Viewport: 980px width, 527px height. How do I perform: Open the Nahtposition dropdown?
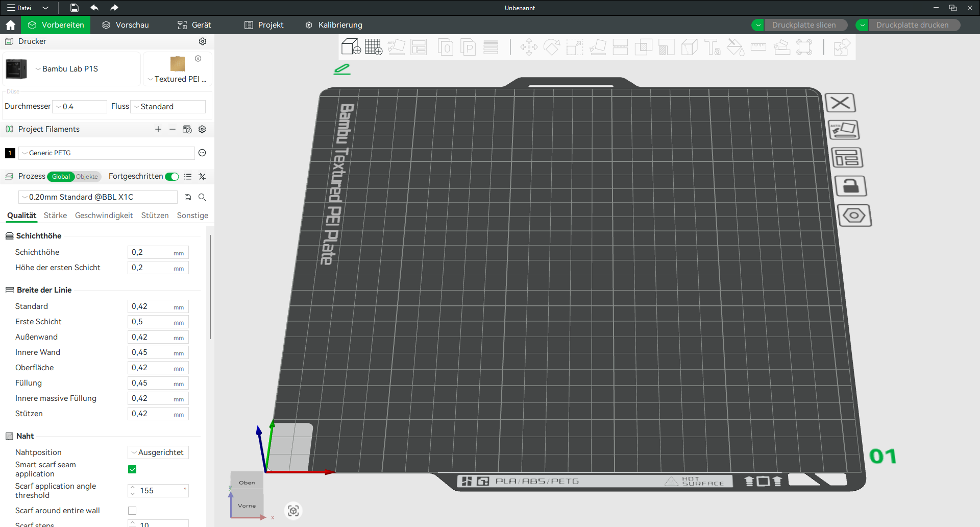158,452
